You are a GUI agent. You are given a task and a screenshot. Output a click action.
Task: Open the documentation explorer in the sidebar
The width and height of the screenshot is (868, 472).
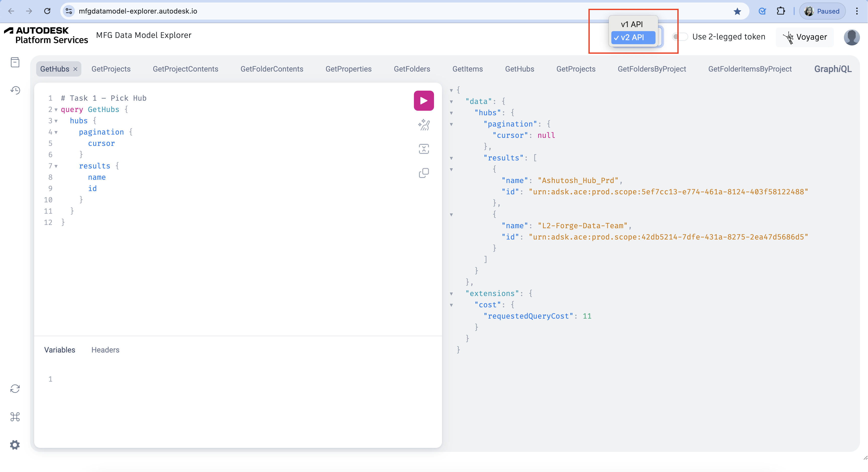15,62
